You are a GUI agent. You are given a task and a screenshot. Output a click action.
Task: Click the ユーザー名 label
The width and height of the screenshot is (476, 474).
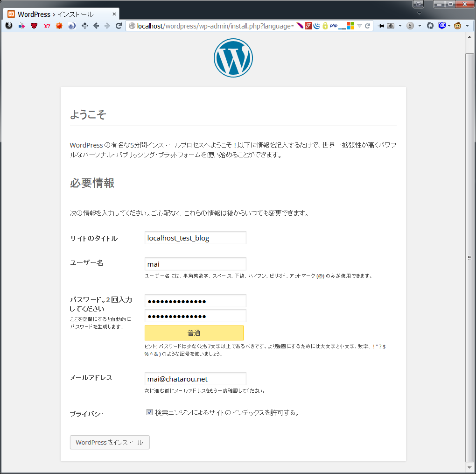87,262
